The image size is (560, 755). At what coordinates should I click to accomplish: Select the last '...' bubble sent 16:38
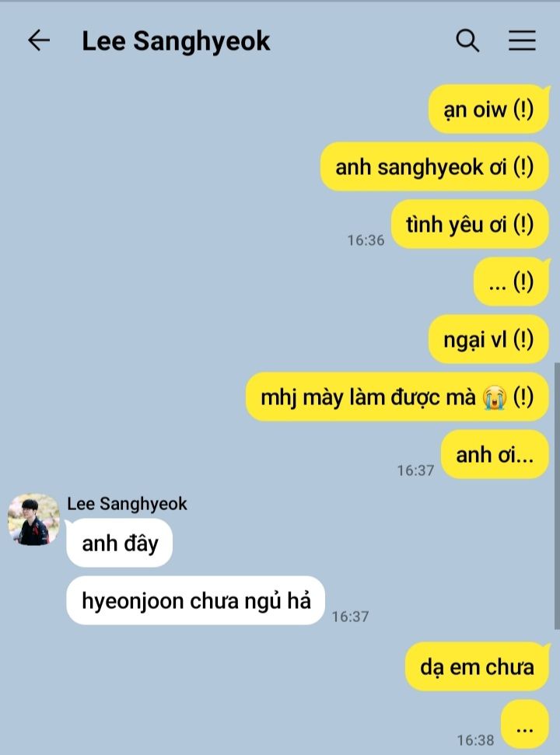pos(525,725)
